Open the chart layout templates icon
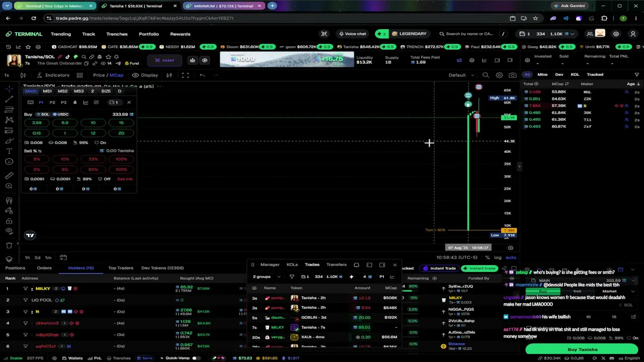The height and width of the screenshot is (362, 644). (x=79, y=75)
